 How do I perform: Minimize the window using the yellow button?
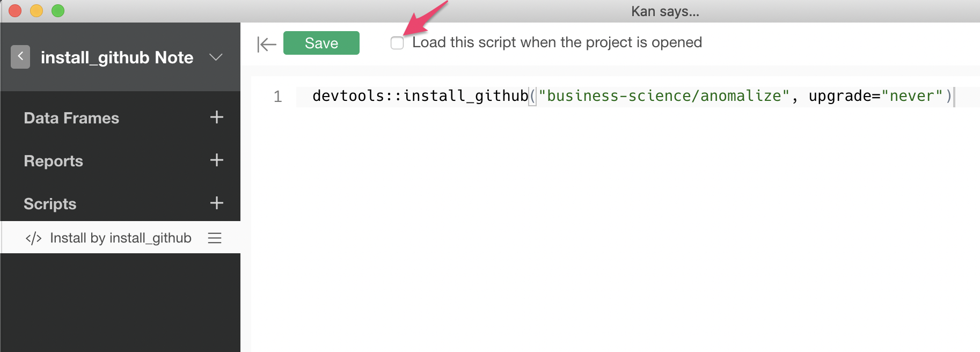(x=36, y=11)
